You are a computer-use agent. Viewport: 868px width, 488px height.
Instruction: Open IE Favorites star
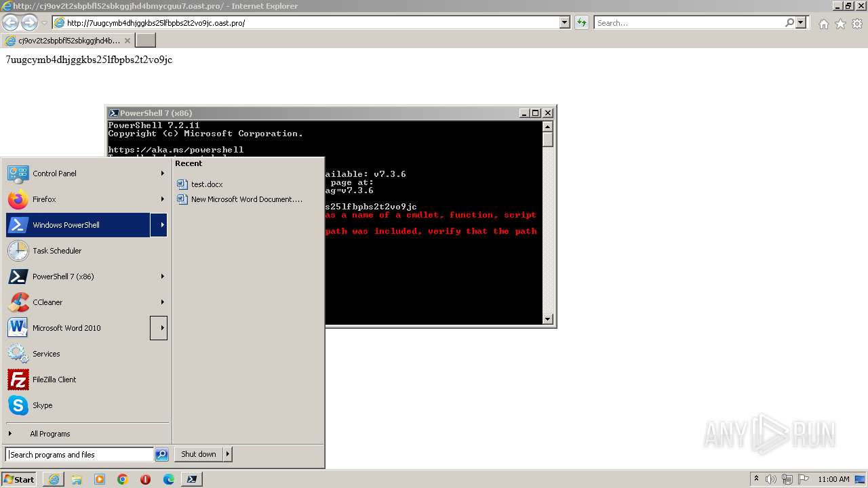click(x=840, y=24)
